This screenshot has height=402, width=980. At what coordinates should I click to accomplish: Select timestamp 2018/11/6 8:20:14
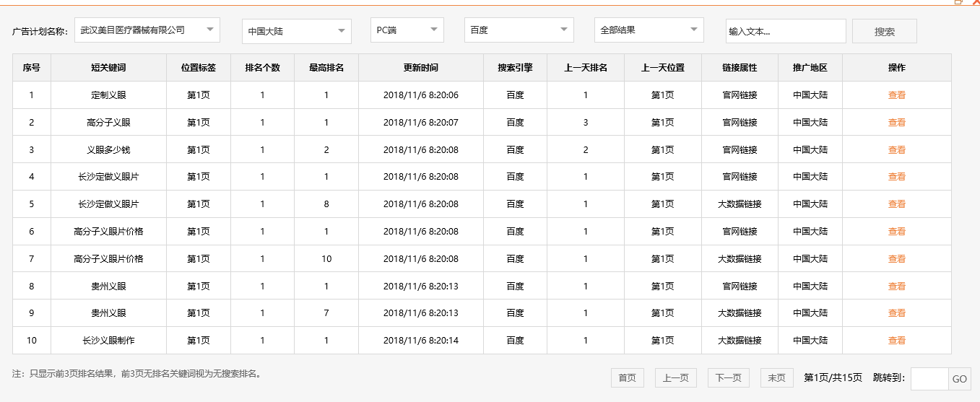pyautogui.click(x=421, y=341)
